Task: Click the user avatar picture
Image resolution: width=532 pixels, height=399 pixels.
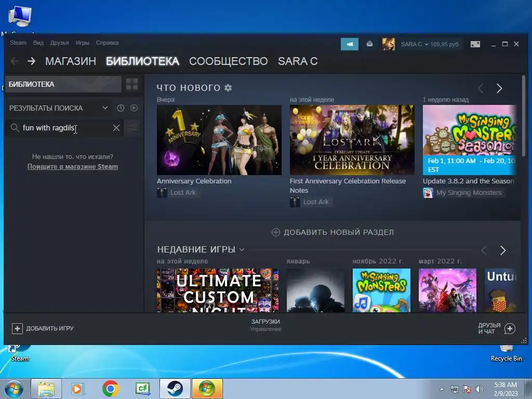Action: [389, 44]
